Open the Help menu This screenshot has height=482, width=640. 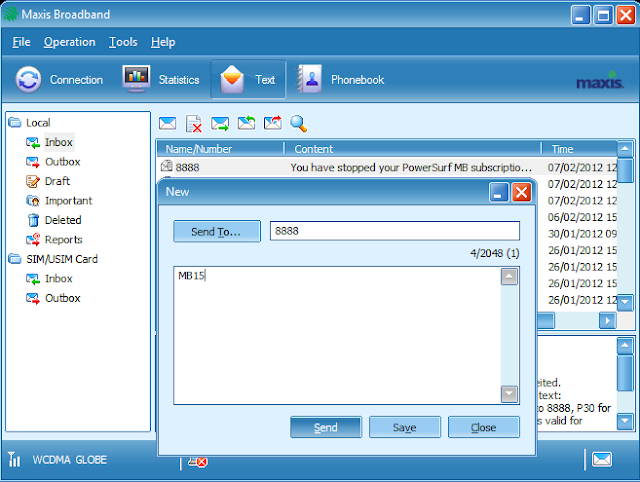tap(163, 42)
